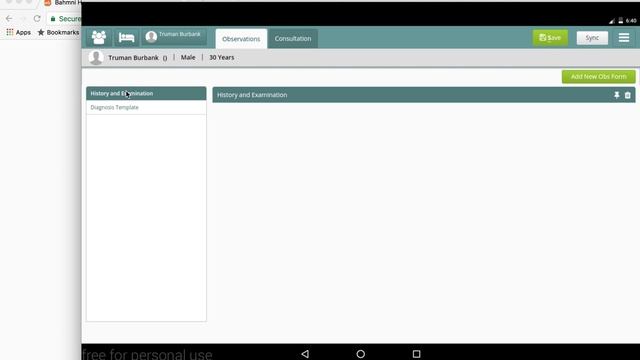Select Diagnosis Template in sidebar
Screen dimensions: 640x360
[146, 107]
